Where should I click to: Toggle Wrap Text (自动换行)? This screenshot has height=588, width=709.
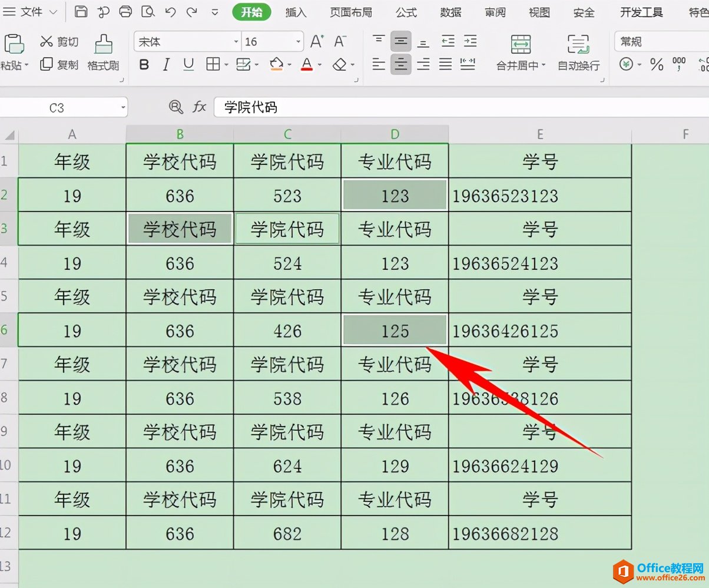tap(579, 53)
